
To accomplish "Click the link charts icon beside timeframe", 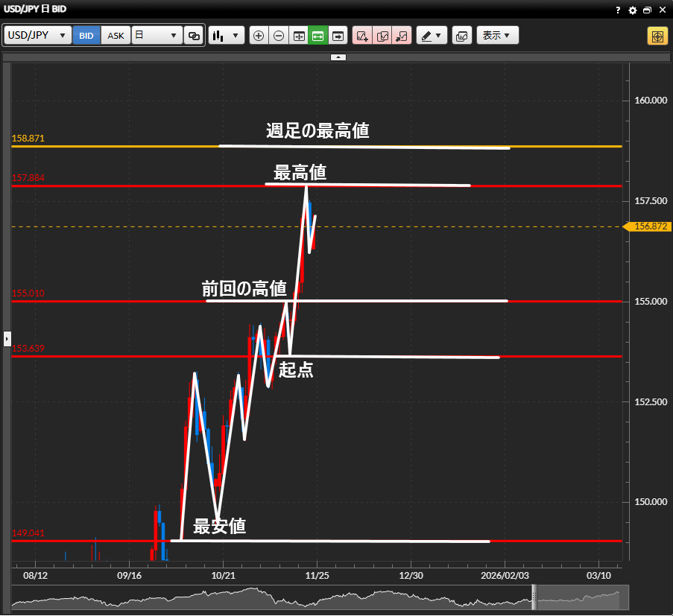I will point(194,36).
